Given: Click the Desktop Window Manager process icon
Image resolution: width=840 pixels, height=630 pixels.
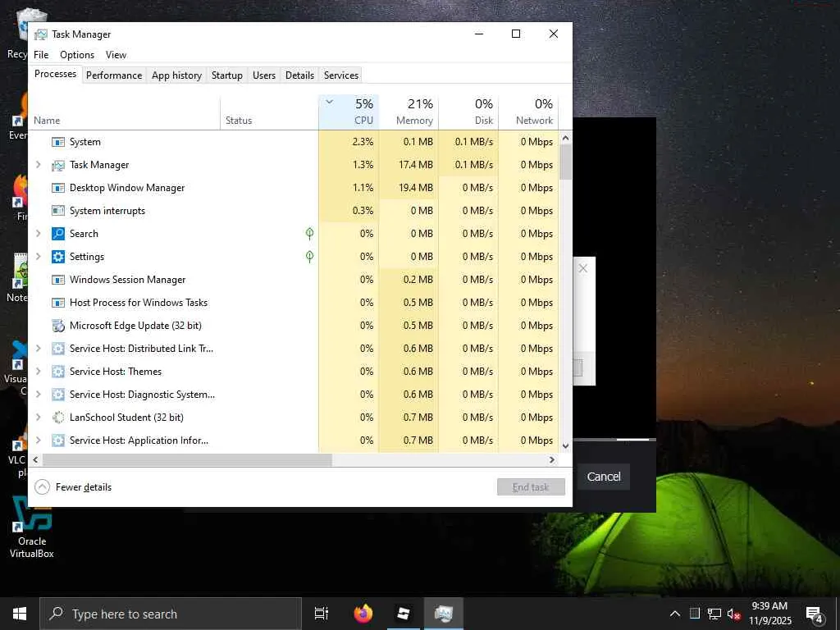Looking at the screenshot, I should (58, 188).
